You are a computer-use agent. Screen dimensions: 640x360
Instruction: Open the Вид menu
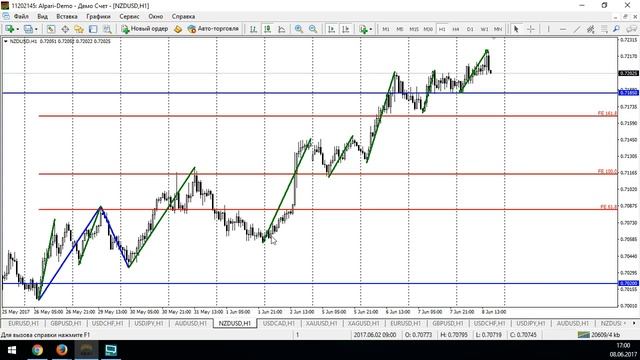[42, 16]
